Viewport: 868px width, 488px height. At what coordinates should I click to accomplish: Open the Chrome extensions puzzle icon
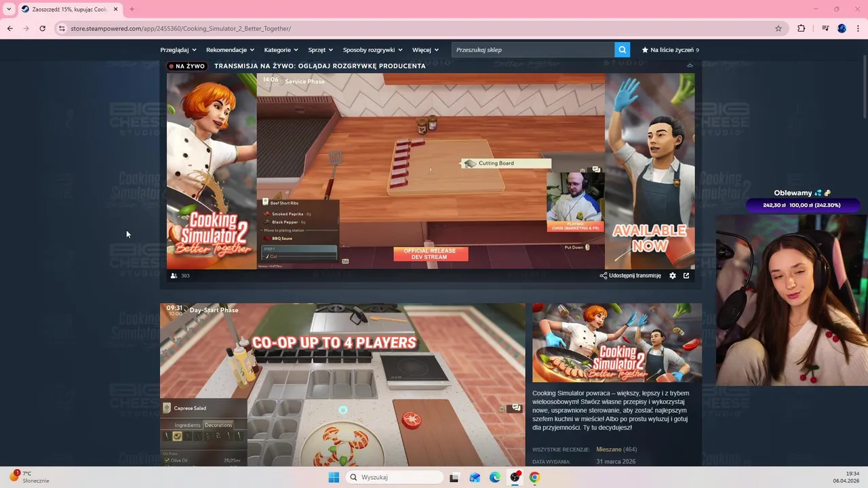[x=802, y=28]
